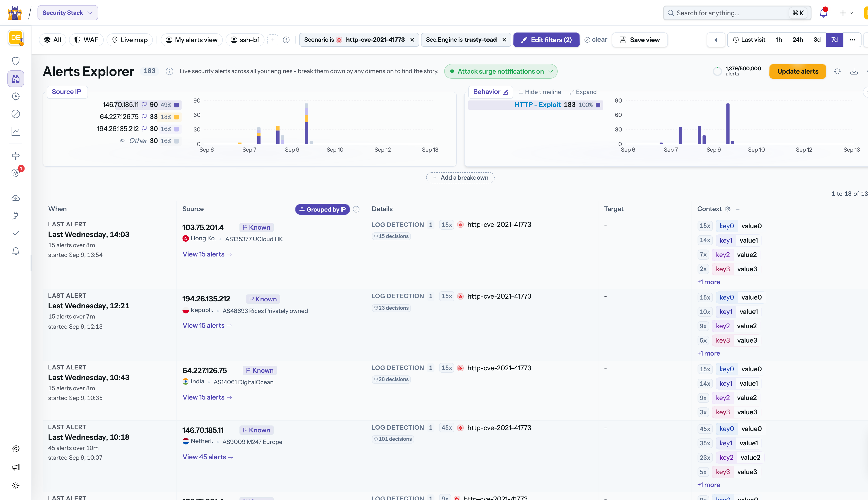Click the DE organization avatar
This screenshot has width=868, height=500.
point(16,38)
